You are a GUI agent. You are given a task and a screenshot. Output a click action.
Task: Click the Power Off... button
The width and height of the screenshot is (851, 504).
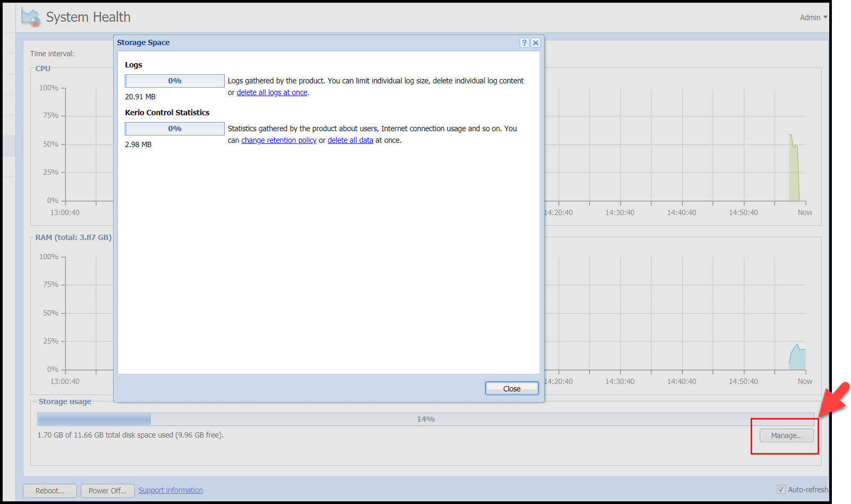(x=108, y=491)
